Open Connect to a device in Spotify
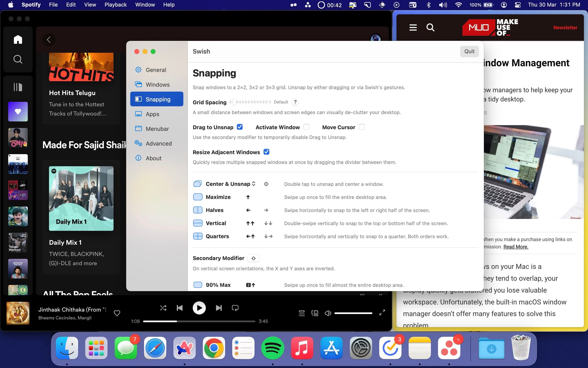Screen dimensions: 588x368 [315, 313]
